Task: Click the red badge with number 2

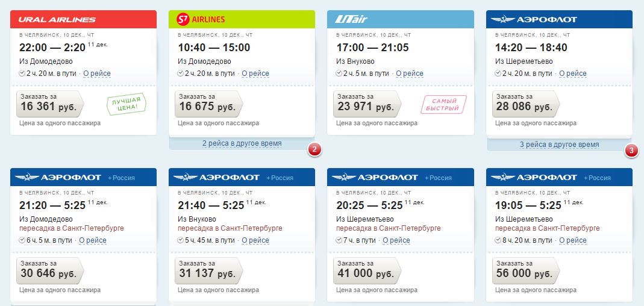Action: click(x=314, y=150)
